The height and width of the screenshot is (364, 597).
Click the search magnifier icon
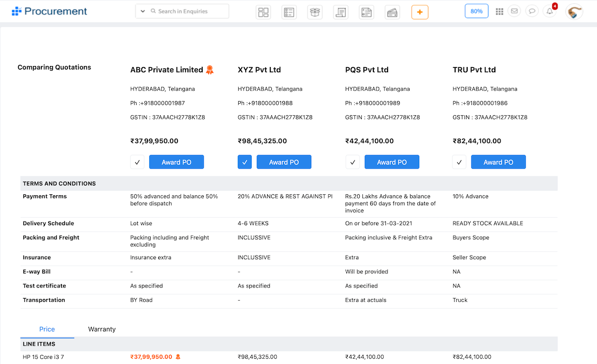point(153,11)
